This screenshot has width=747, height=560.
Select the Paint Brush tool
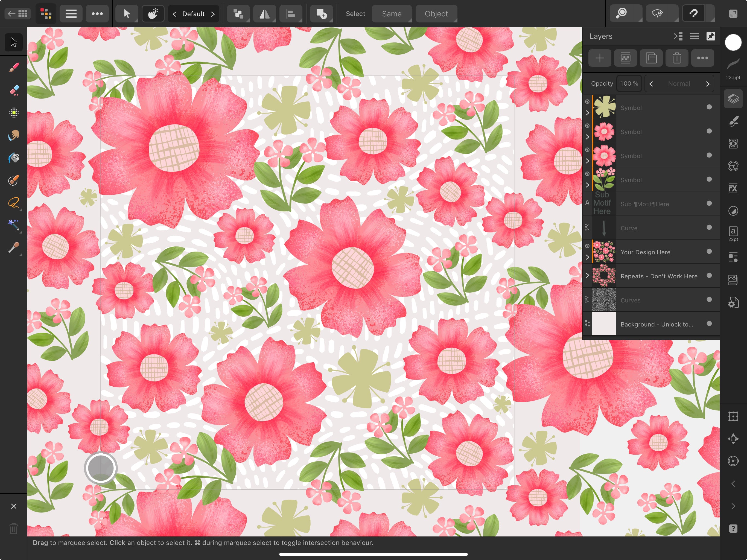(x=13, y=68)
